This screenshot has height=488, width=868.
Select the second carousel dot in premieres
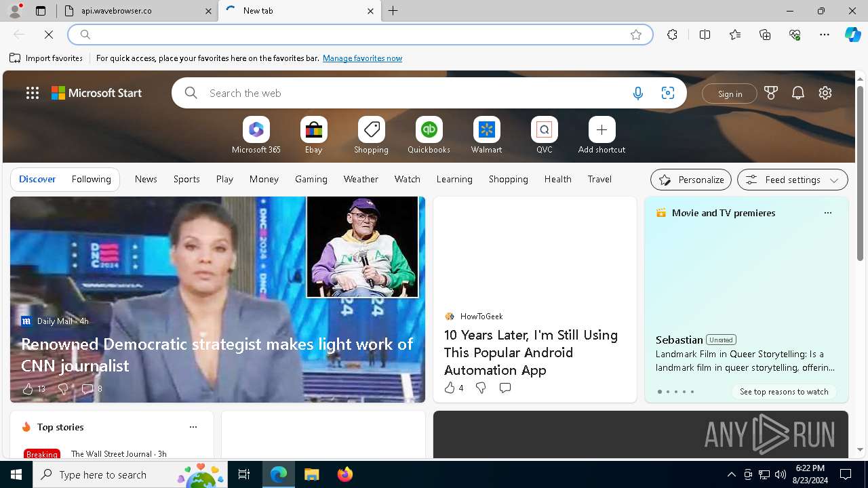(x=668, y=392)
